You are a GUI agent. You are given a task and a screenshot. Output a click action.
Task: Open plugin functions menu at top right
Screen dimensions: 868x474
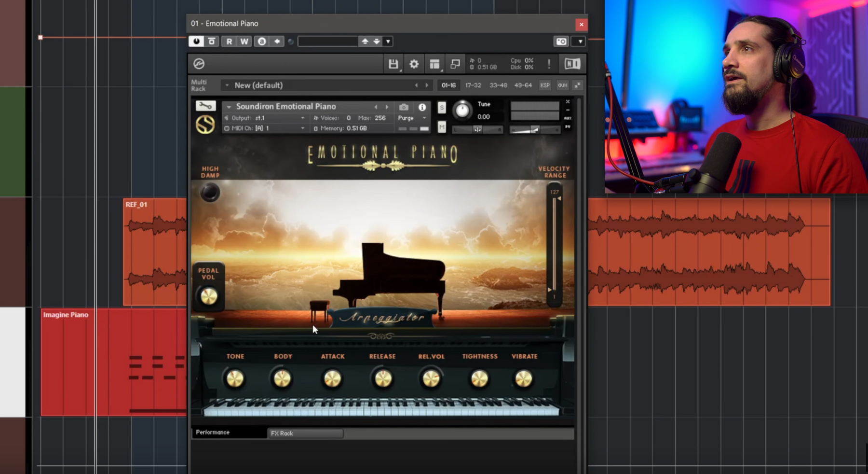coord(580,42)
